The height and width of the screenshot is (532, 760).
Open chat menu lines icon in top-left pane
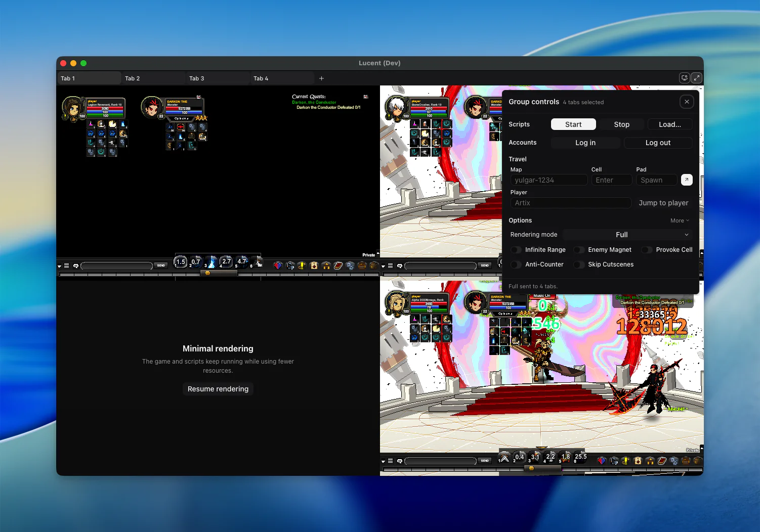click(x=66, y=265)
